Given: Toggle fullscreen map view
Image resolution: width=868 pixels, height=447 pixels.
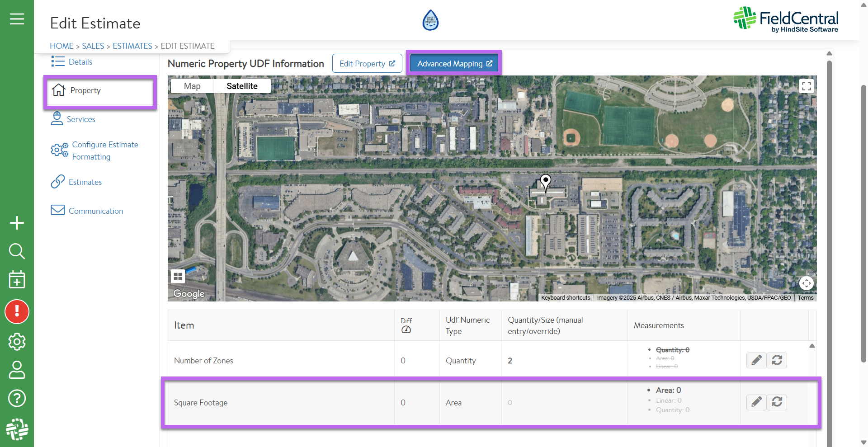Looking at the screenshot, I should click(x=806, y=86).
